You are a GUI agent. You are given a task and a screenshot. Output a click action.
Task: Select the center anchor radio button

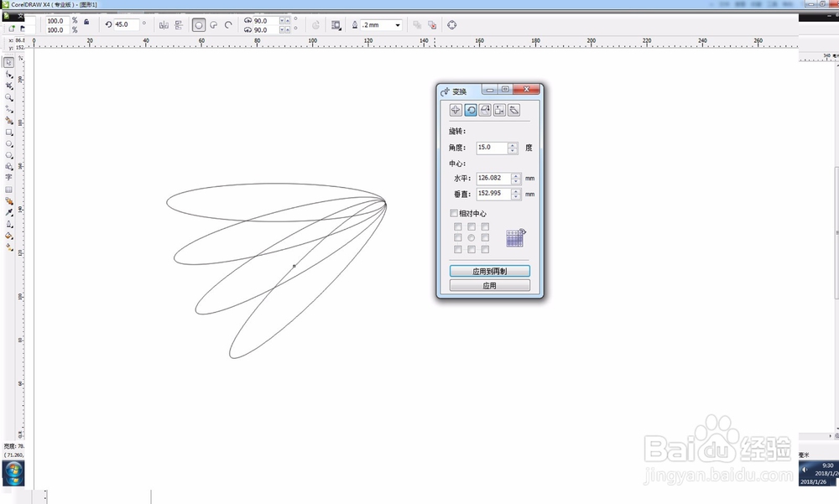point(472,237)
